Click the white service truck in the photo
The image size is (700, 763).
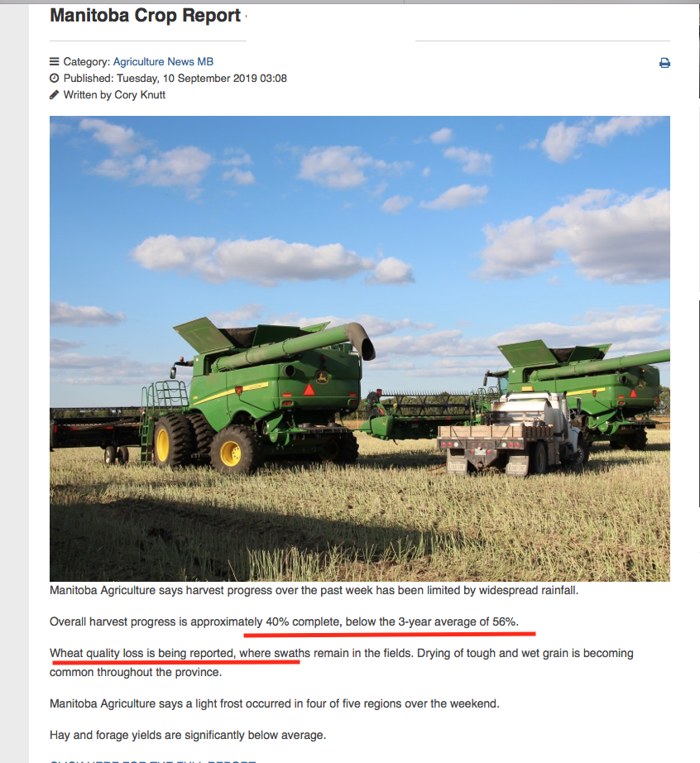515,434
